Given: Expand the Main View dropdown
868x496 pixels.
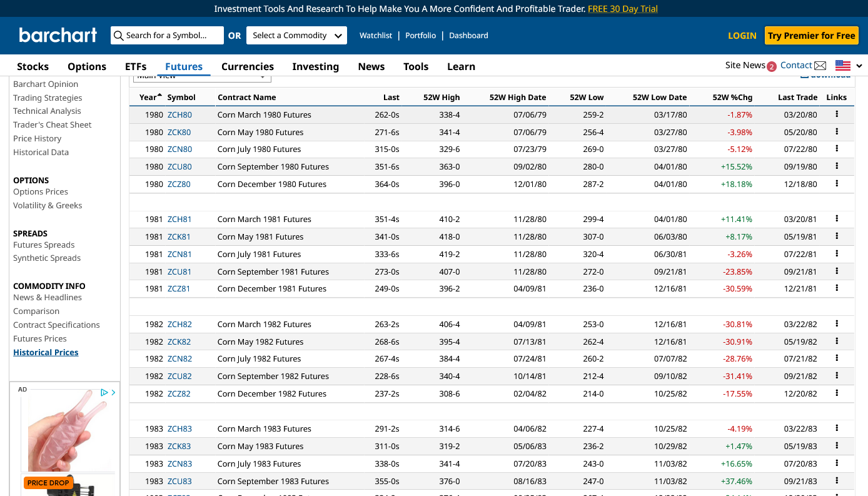Looking at the screenshot, I should point(202,77).
